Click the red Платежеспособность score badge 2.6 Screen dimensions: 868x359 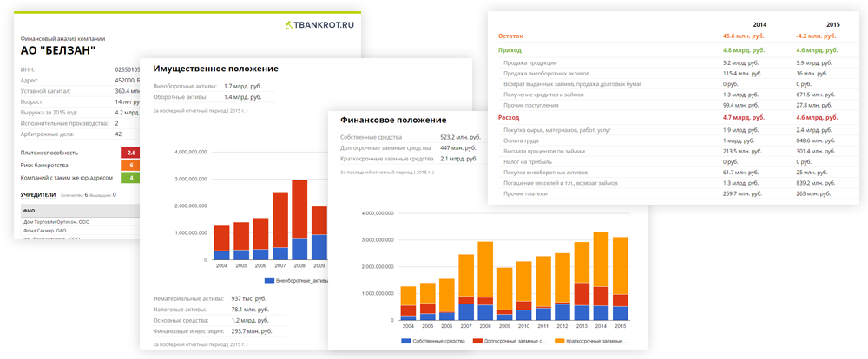coord(131,153)
